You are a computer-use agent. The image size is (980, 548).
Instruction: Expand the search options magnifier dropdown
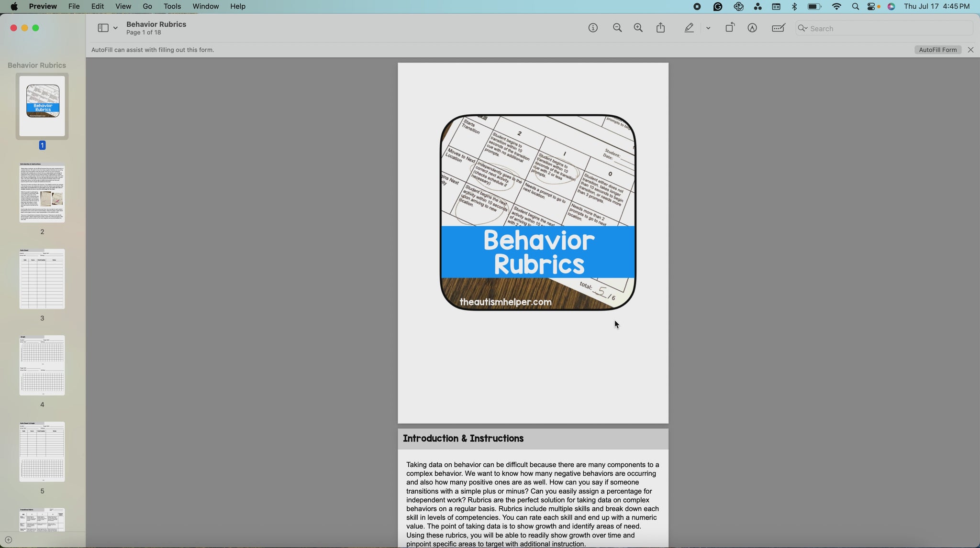(803, 28)
